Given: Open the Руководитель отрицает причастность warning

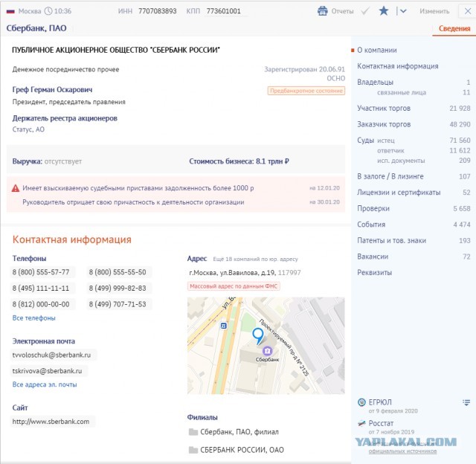Looking at the screenshot, I should (133, 202).
